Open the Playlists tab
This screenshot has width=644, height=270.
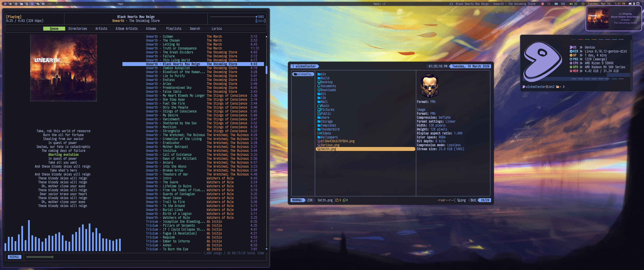point(174,28)
